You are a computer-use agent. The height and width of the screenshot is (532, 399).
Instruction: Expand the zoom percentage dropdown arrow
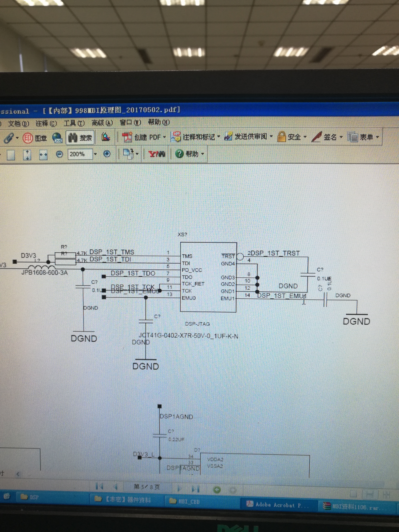click(95, 154)
